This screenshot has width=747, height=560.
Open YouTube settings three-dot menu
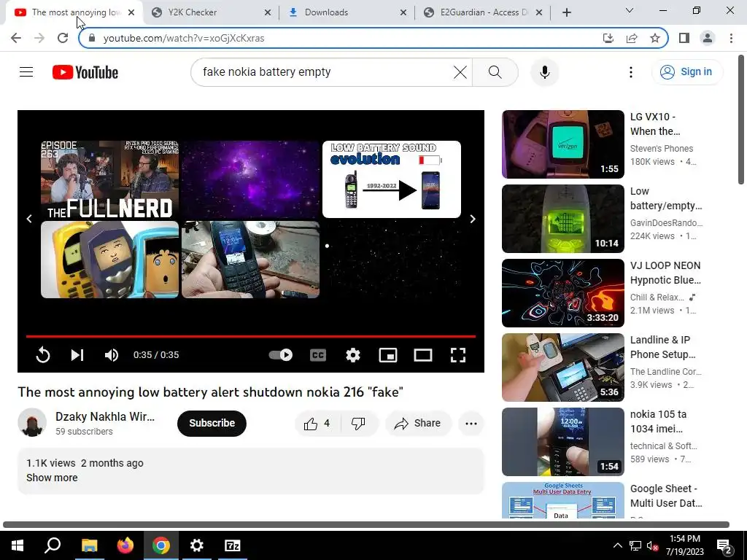[x=631, y=72]
